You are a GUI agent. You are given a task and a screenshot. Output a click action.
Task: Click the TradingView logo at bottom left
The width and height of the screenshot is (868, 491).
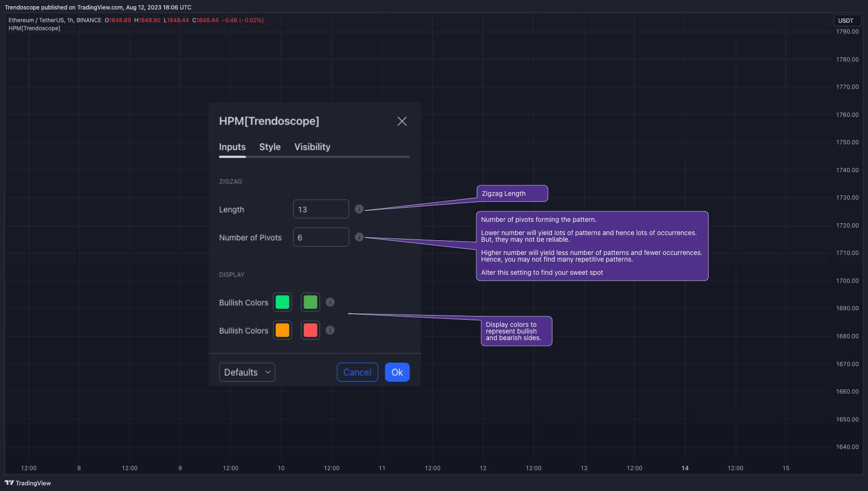click(28, 483)
